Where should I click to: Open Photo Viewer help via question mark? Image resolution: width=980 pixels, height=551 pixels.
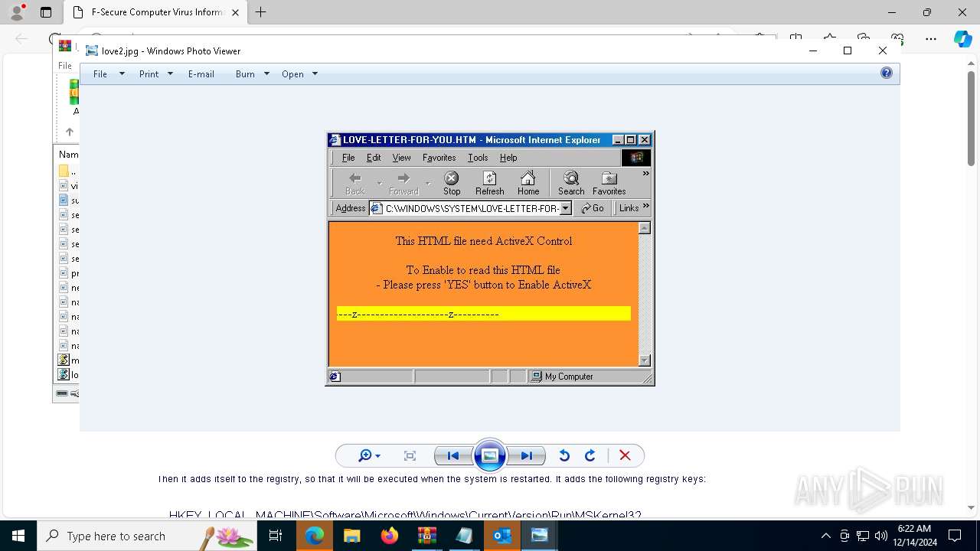tap(887, 73)
